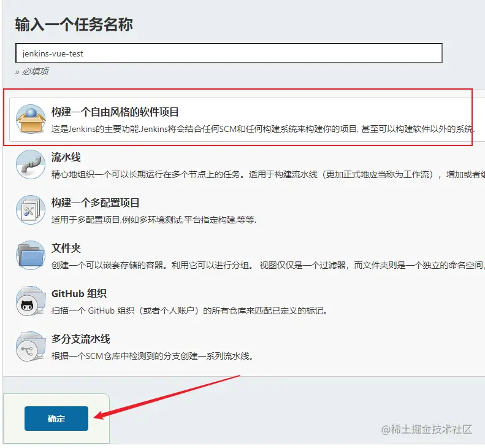Click the folder description starting 创建一个可以嵌套存储的容器
The height and width of the screenshot is (448, 485).
(x=268, y=265)
